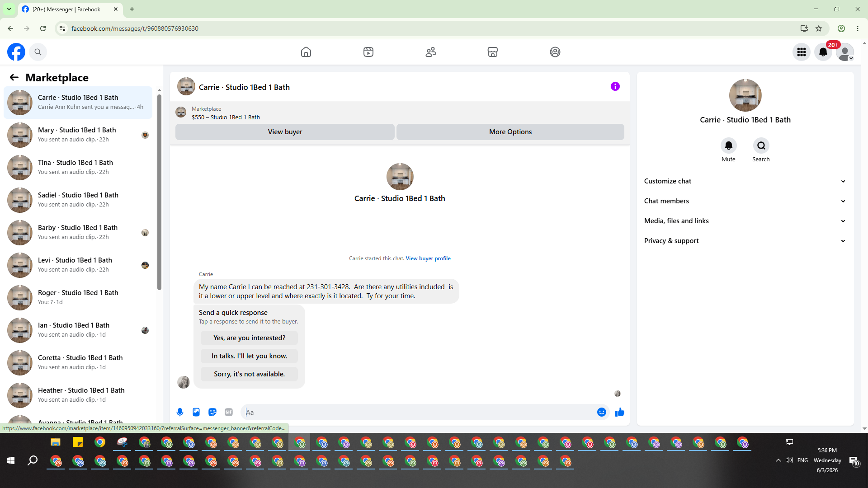Click Carrie's listing thumbnail in right panel
The height and width of the screenshot is (488, 868).
pos(745,95)
